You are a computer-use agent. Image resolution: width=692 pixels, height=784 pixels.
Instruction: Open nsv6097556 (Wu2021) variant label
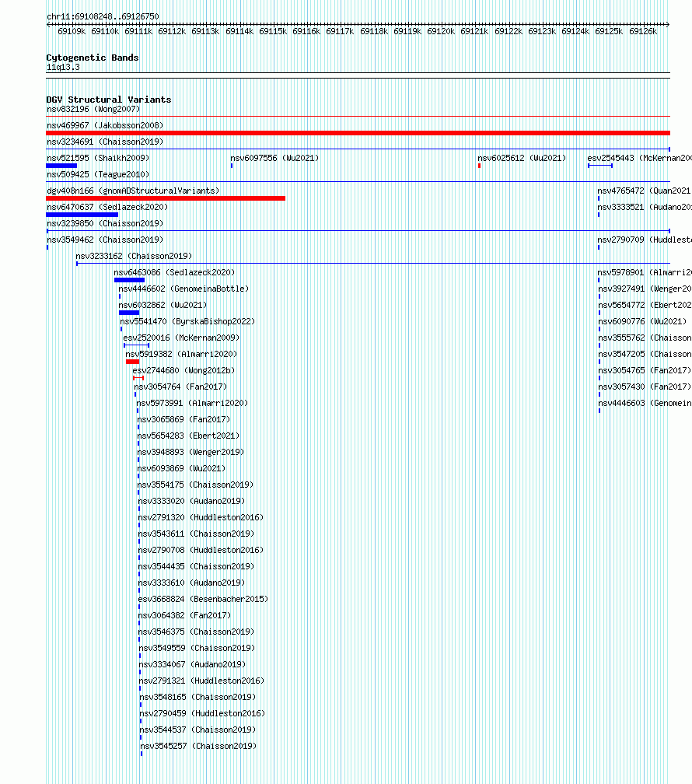coord(274,158)
